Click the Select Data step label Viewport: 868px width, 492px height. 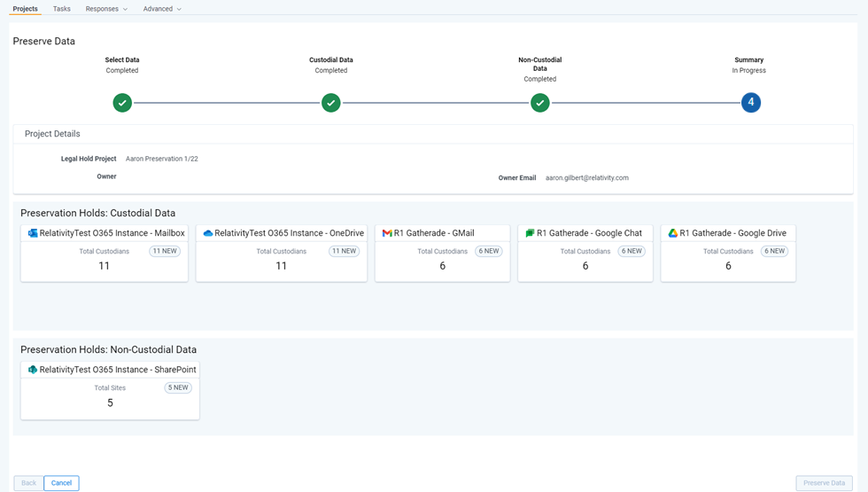point(122,60)
